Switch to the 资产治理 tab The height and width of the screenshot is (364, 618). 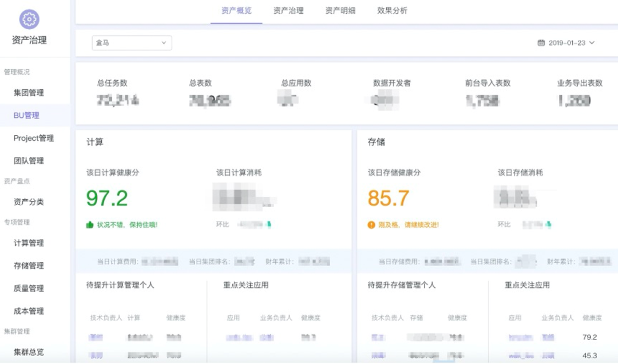tap(288, 11)
